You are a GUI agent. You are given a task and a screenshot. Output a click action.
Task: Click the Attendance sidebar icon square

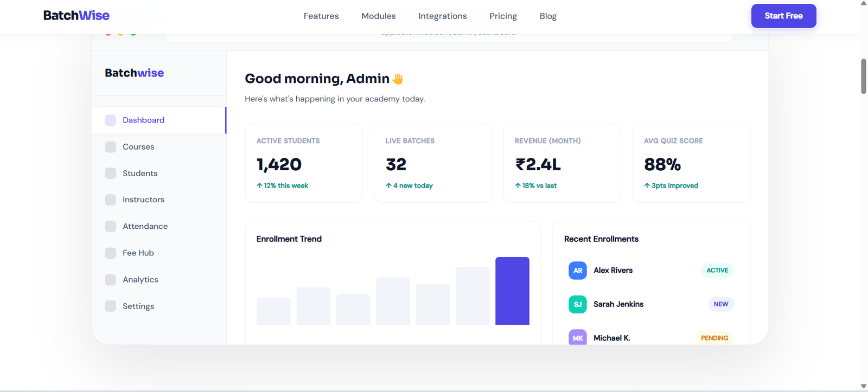(110, 227)
